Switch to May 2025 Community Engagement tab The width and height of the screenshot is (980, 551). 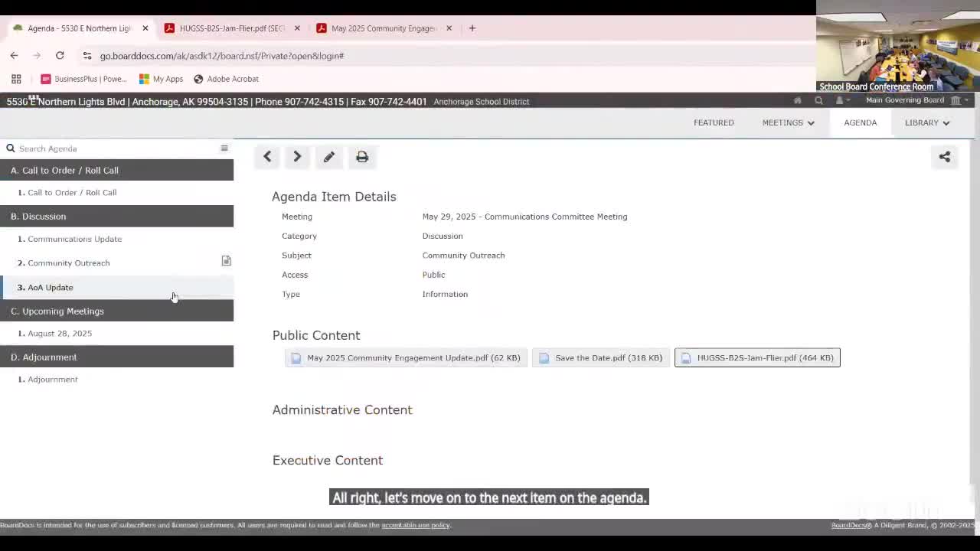point(384,28)
